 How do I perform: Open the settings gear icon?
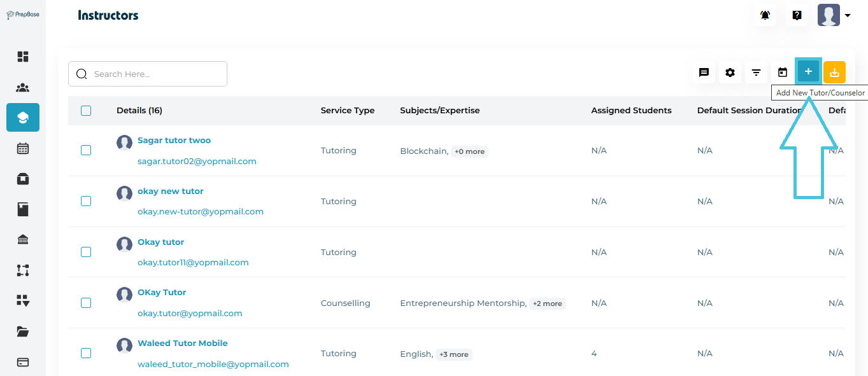pyautogui.click(x=730, y=73)
